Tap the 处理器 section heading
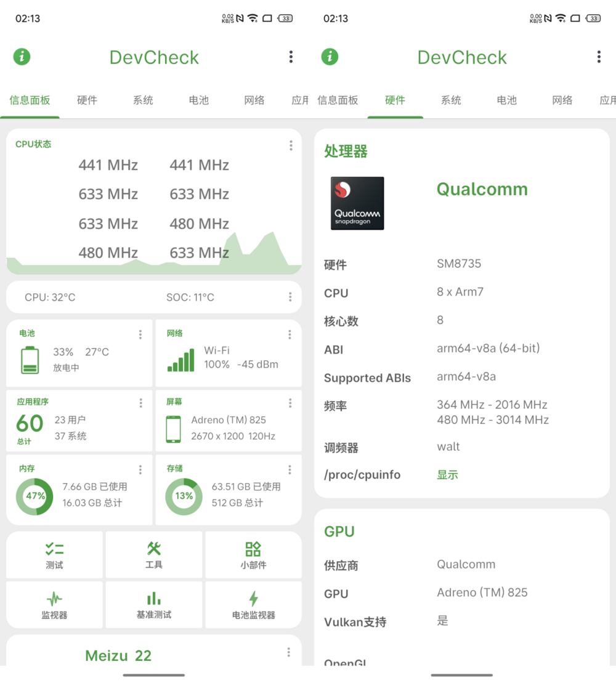Image resolution: width=616 pixels, height=685 pixels. pyautogui.click(x=346, y=151)
